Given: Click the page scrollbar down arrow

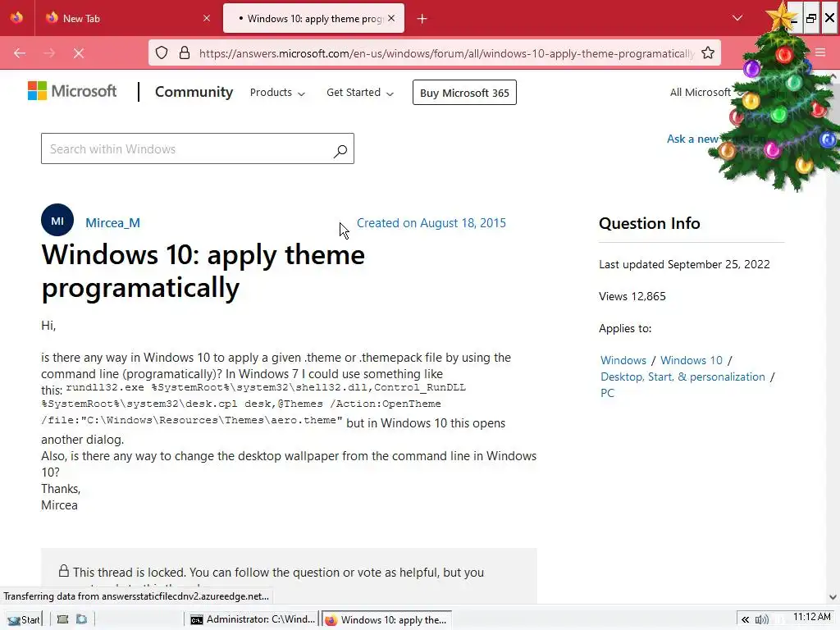Looking at the screenshot, I should point(833,597).
